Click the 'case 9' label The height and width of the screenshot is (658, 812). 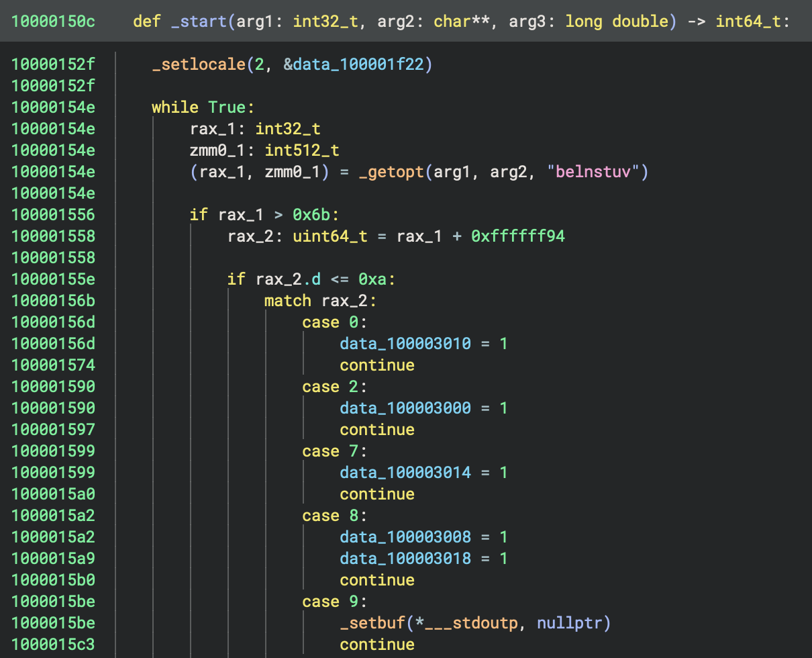tap(335, 602)
